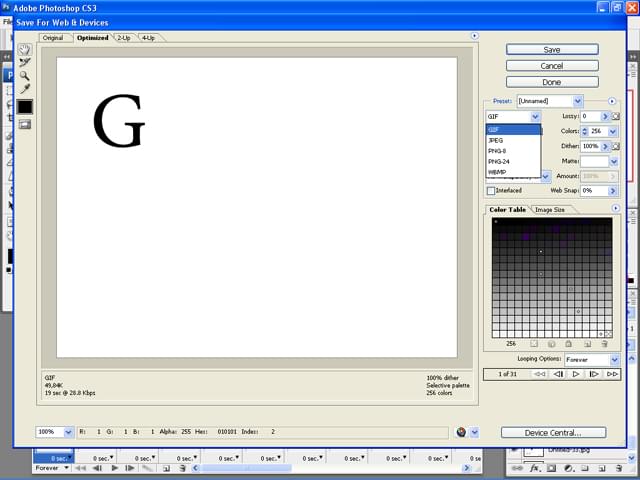Image resolution: width=640 pixels, height=480 pixels.
Task: Open the Lossy mask channel icon
Action: point(616,116)
